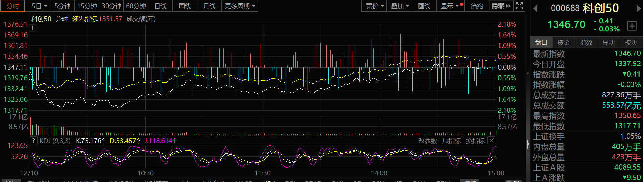This screenshot has height=182, width=644.
Task: Click 换指标 to change the indicator
Action: [475, 141]
